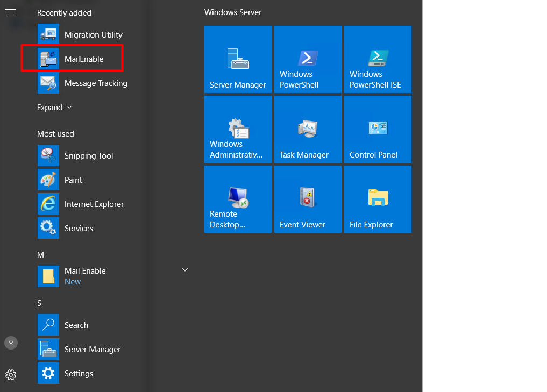The width and height of the screenshot is (547, 392).
Task: Open Message Tracking envelope icon
Action: (48, 83)
